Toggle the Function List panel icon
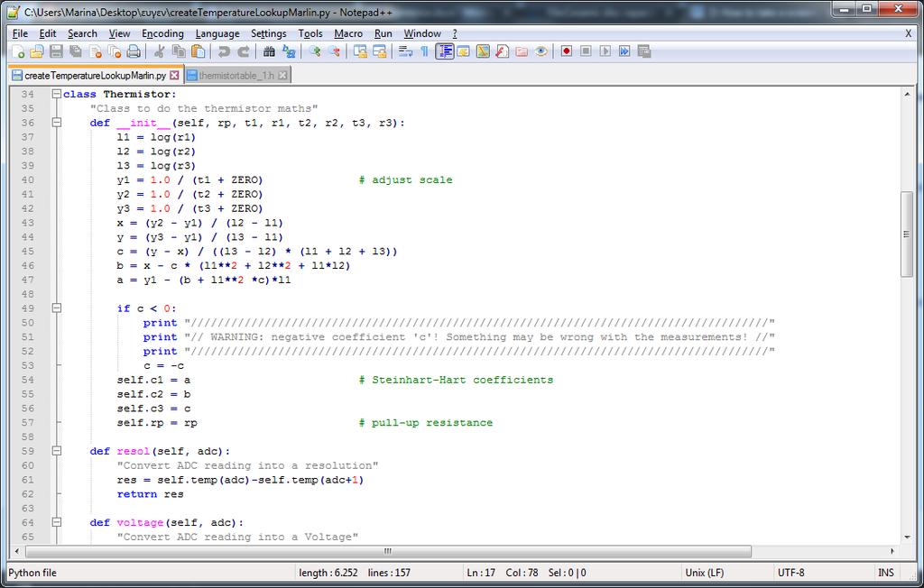 pyautogui.click(x=502, y=51)
